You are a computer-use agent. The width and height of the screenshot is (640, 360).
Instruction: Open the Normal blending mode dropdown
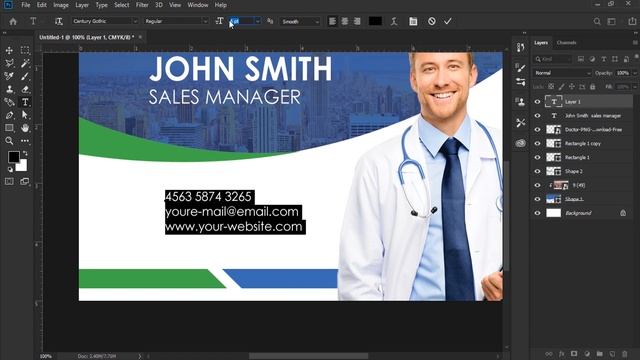pos(562,73)
